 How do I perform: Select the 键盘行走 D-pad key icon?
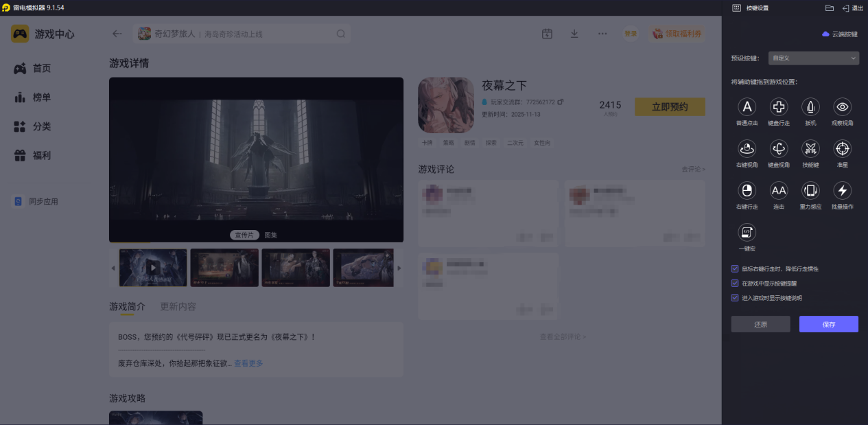click(x=779, y=106)
